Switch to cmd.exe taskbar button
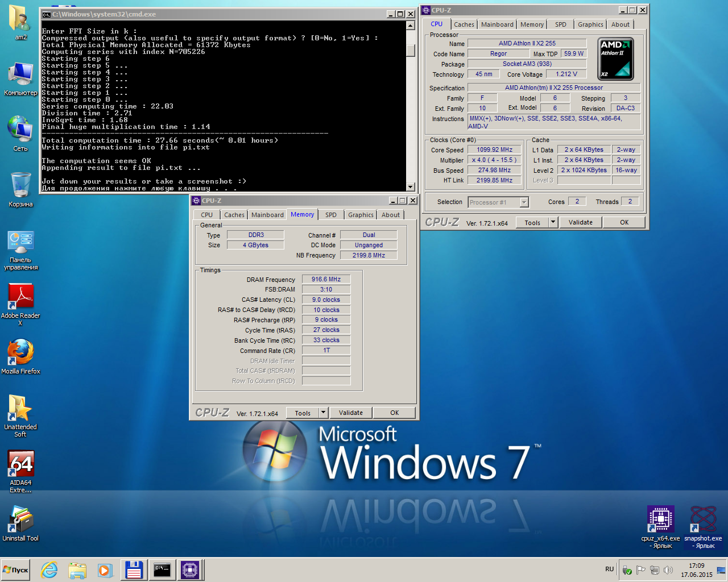728x582 pixels. [162, 569]
